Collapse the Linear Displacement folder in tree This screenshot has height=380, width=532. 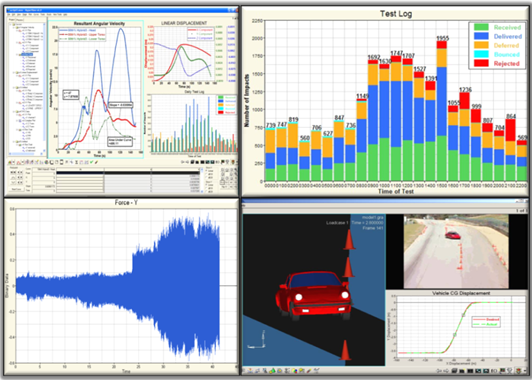14,73
